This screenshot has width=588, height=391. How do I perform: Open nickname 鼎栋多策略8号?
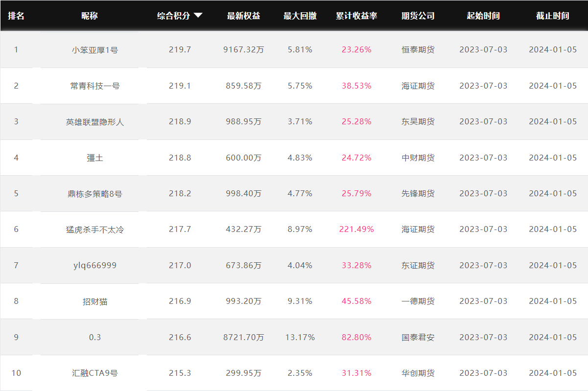tap(95, 193)
